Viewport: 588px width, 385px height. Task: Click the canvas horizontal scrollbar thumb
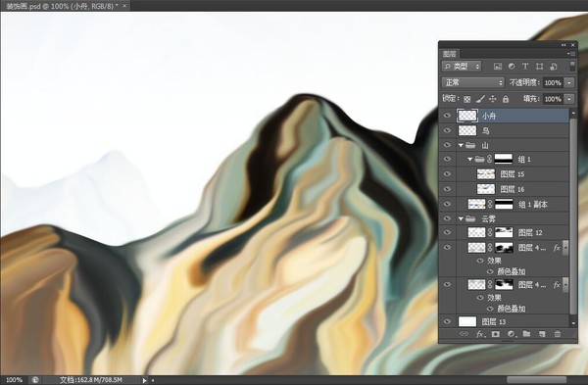pos(537,380)
